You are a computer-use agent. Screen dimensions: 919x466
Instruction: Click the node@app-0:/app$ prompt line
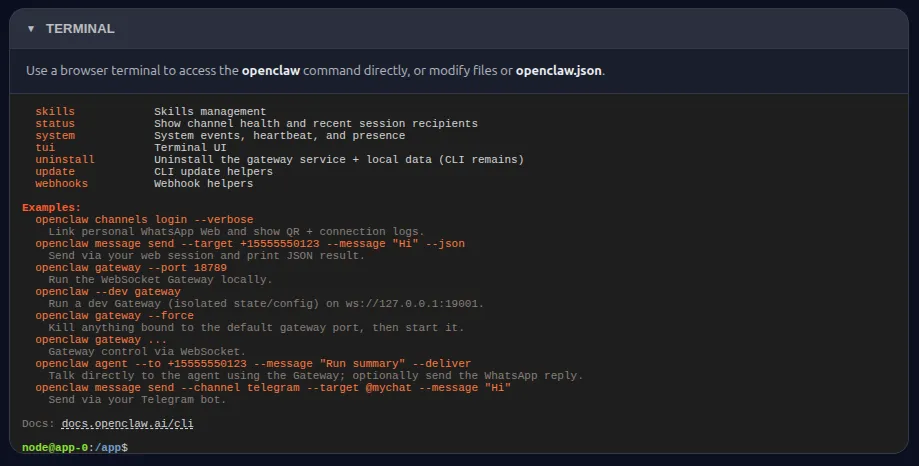pyautogui.click(x=75, y=448)
